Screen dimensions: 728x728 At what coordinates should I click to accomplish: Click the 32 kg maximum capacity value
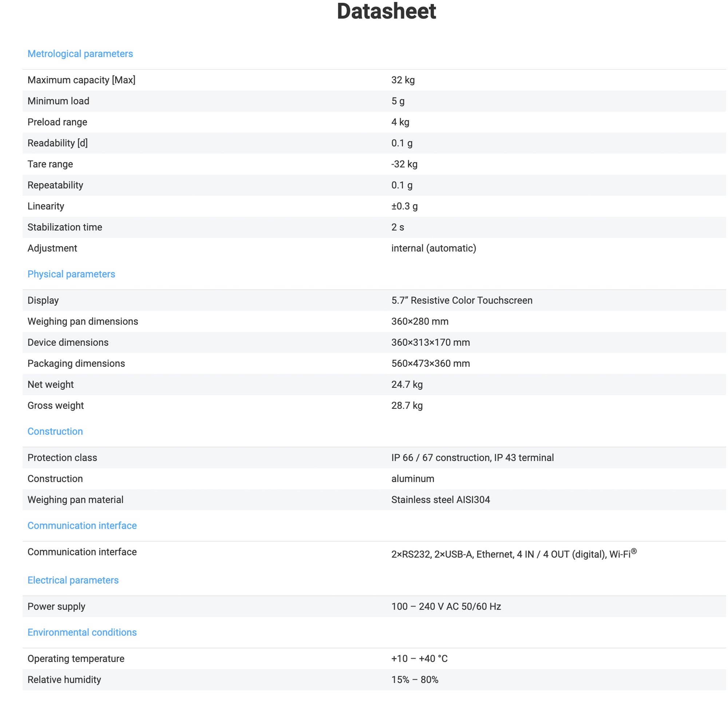point(403,80)
